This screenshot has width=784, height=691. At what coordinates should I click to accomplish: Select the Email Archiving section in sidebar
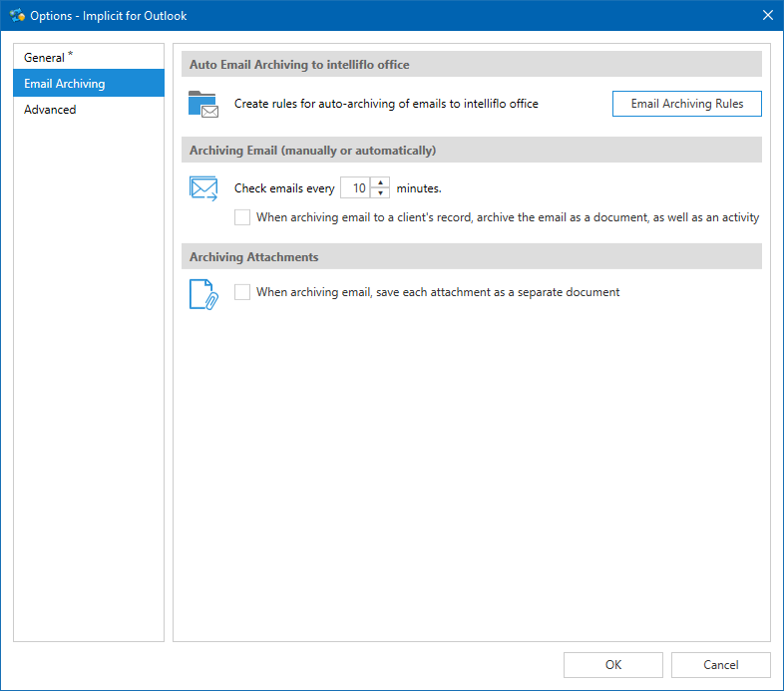pyautogui.click(x=65, y=84)
